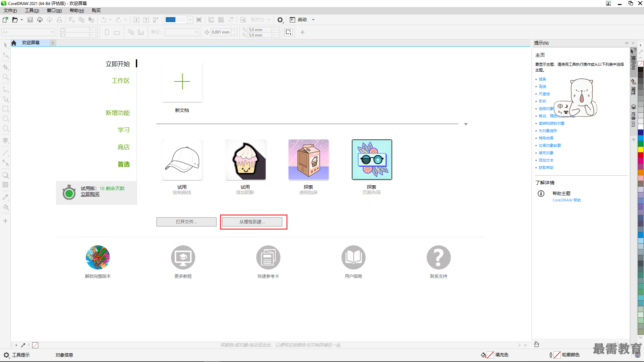The width and height of the screenshot is (644, 362).
Task: Switch to the 学习 learning tab
Action: 124,130
